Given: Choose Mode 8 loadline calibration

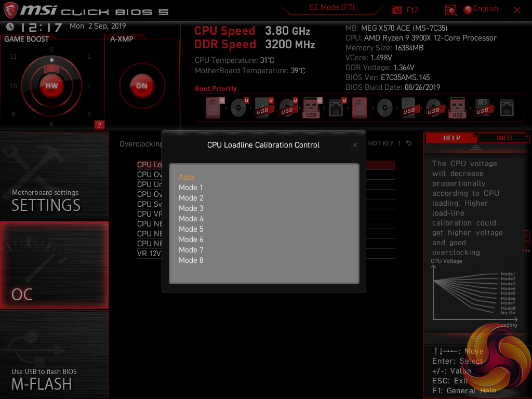Looking at the screenshot, I should pyautogui.click(x=191, y=260).
